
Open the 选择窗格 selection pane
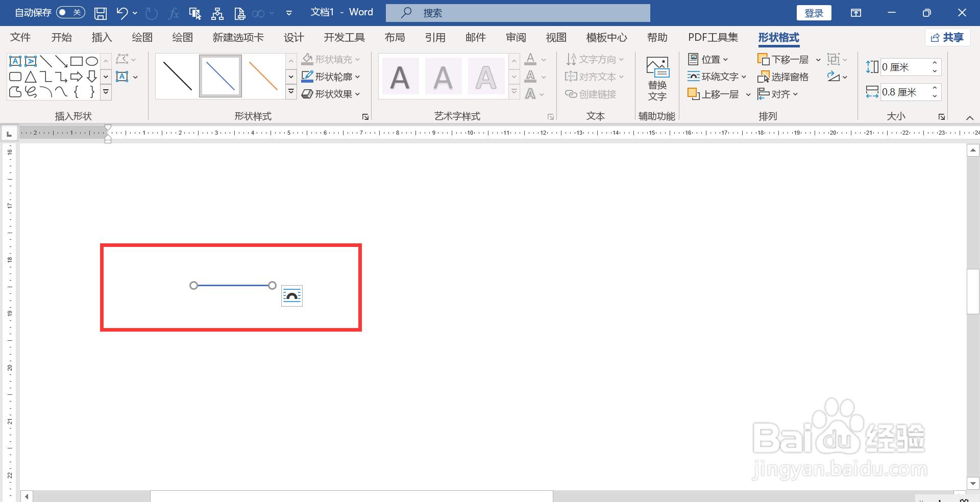[x=783, y=77]
